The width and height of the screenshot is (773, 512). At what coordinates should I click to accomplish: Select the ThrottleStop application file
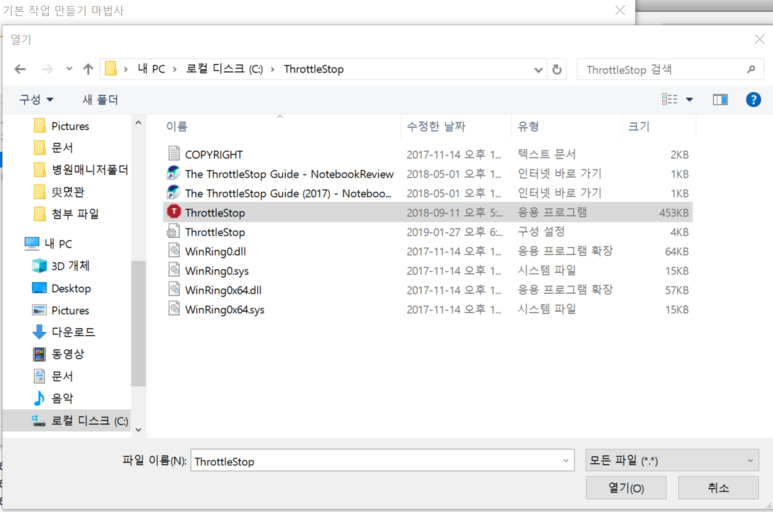tap(428, 212)
